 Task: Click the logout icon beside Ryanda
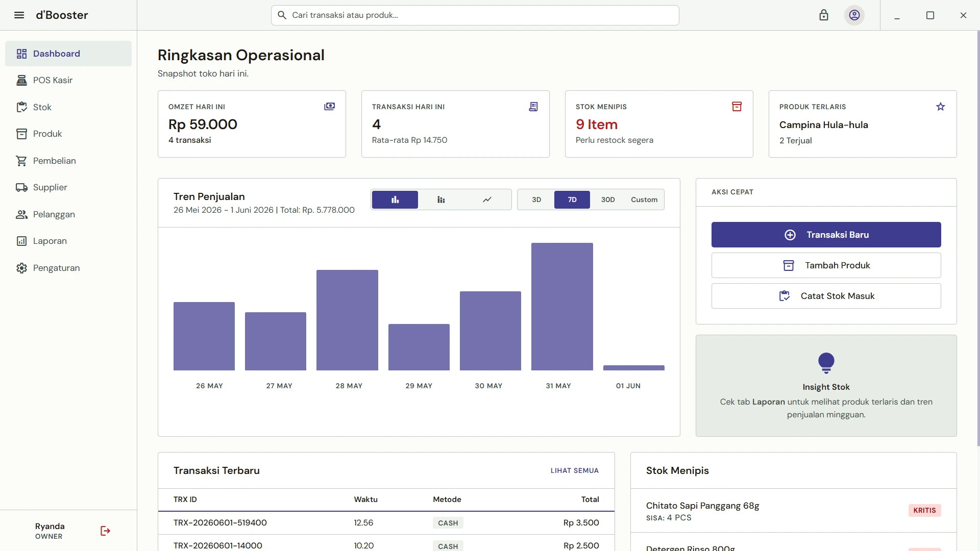[x=105, y=531]
